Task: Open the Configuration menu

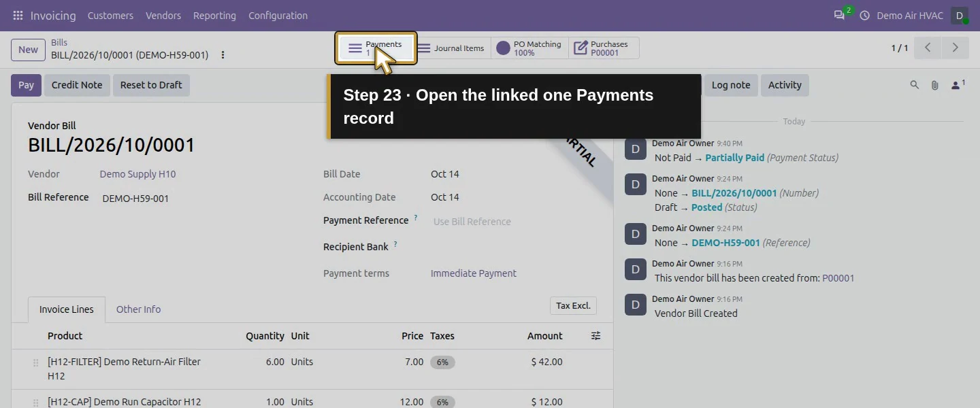Action: click(x=278, y=15)
